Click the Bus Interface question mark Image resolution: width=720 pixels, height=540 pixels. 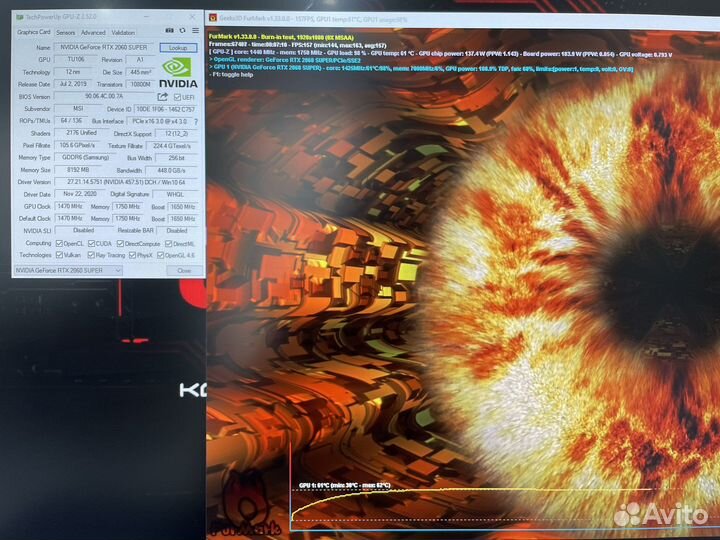click(x=196, y=122)
